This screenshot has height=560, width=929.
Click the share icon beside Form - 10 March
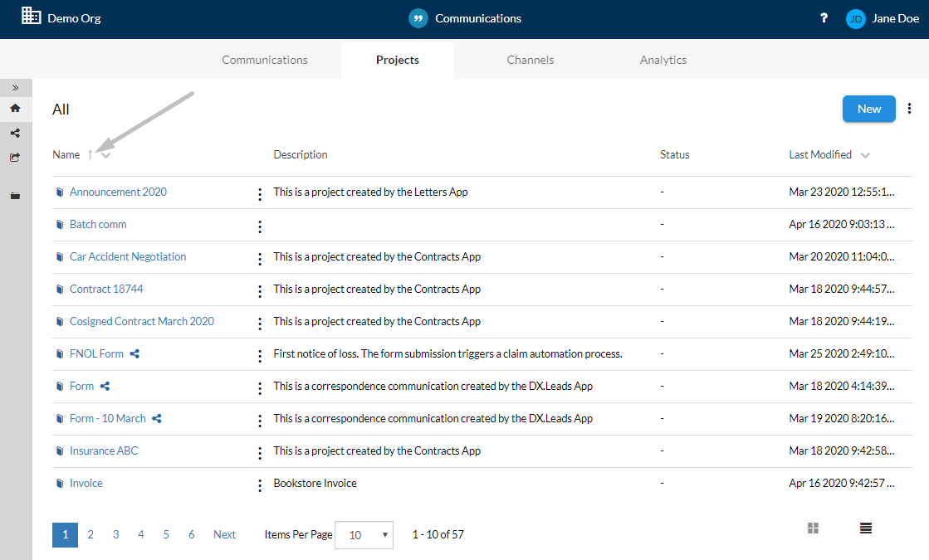[x=156, y=418]
